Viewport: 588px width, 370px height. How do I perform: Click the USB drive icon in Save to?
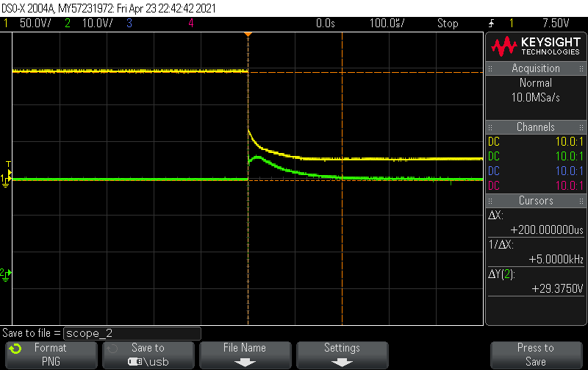[135, 361]
